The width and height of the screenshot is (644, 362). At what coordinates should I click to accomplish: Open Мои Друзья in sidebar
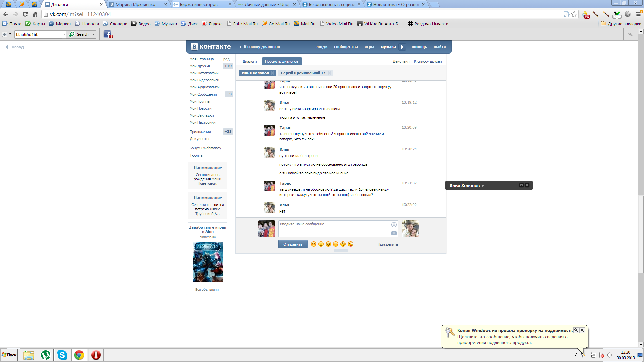pos(200,66)
